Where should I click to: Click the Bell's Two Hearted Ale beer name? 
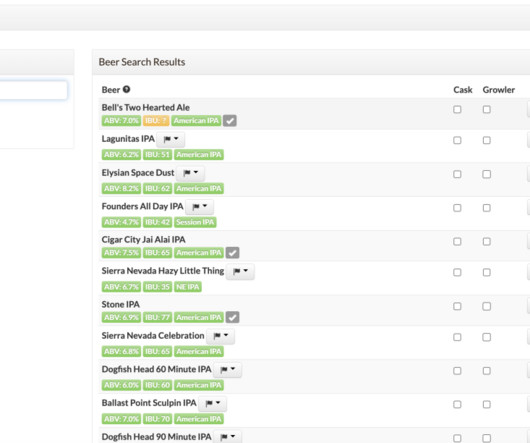tap(146, 107)
